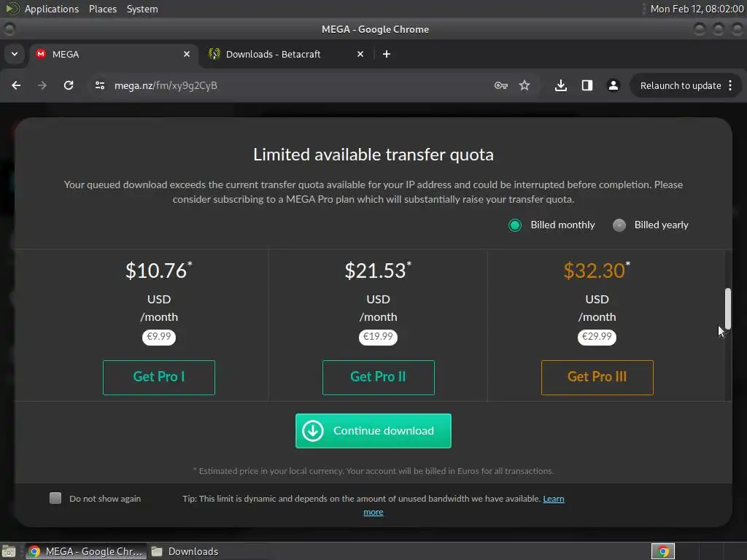Click the Get Pro III button

(597, 377)
